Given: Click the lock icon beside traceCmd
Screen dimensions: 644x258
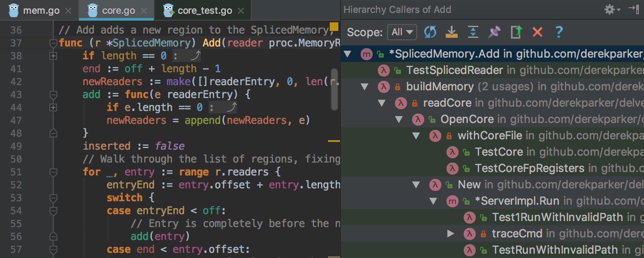Looking at the screenshot, I should pyautogui.click(x=483, y=234).
